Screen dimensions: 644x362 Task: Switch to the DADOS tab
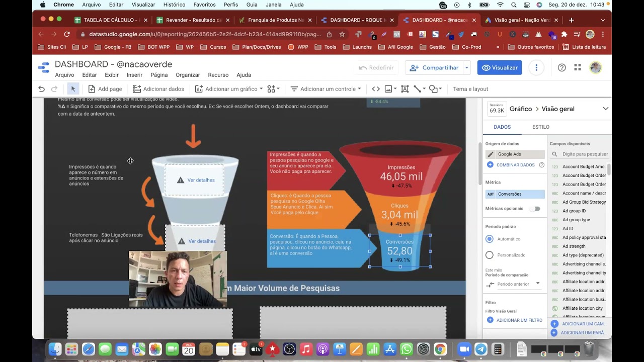pyautogui.click(x=502, y=127)
